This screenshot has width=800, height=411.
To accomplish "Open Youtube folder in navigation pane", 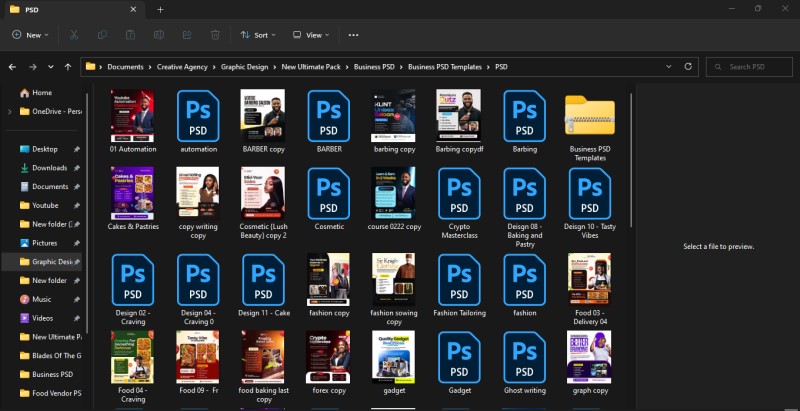I will (44, 206).
